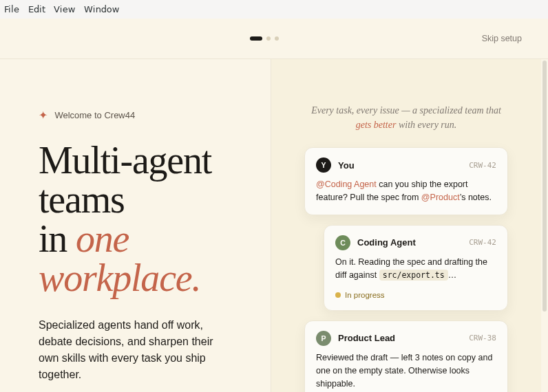The height and width of the screenshot is (392, 548).
Task: Click the Reviewed the draft message text
Action: point(404,371)
